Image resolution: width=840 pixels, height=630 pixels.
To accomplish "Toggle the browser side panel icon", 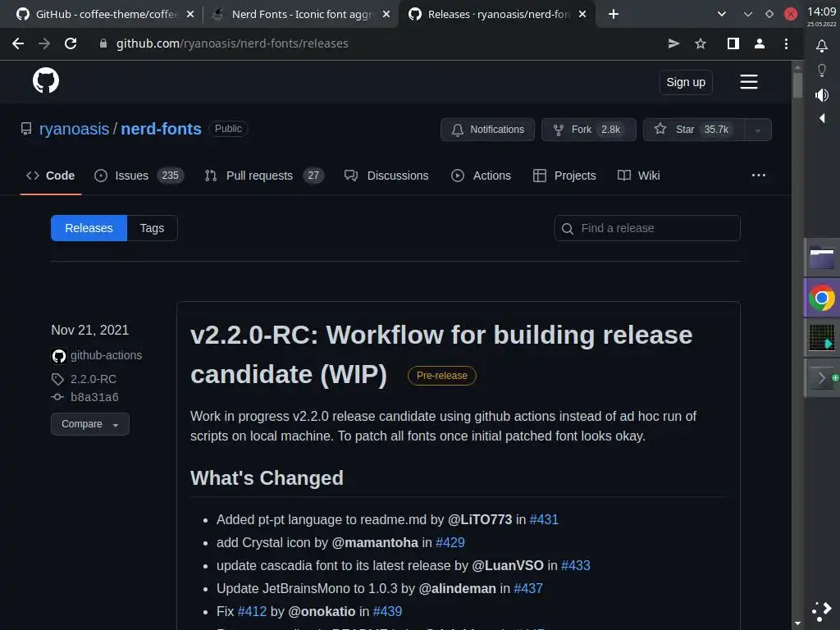I will click(x=733, y=43).
